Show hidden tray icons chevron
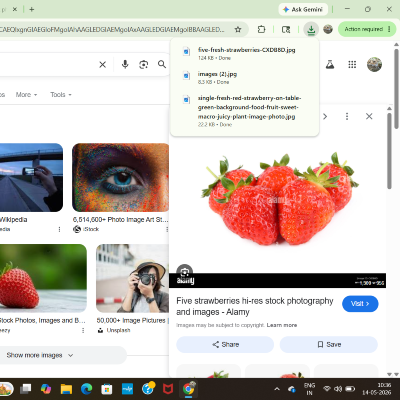This screenshot has height=400, width=400. tap(277, 389)
